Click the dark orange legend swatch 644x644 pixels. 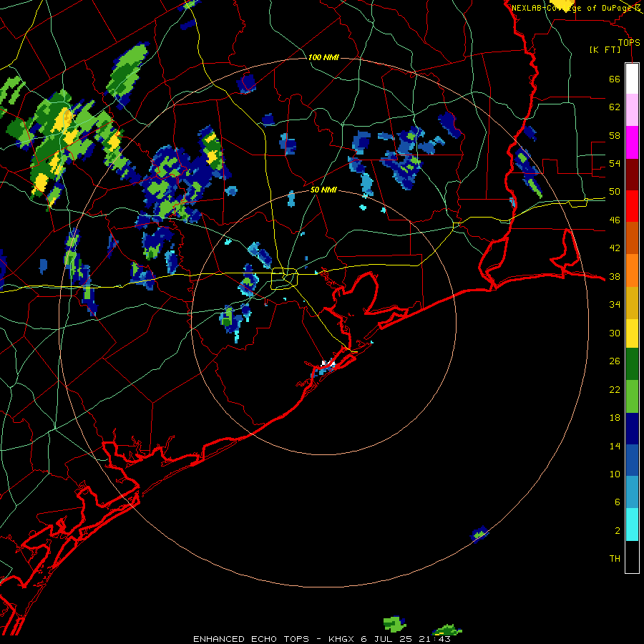coord(632,238)
